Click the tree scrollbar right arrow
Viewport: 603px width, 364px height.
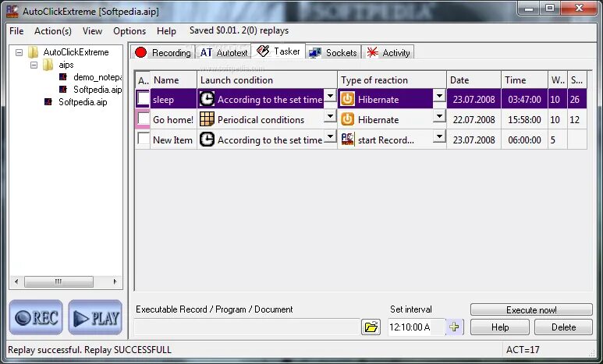tap(115, 281)
